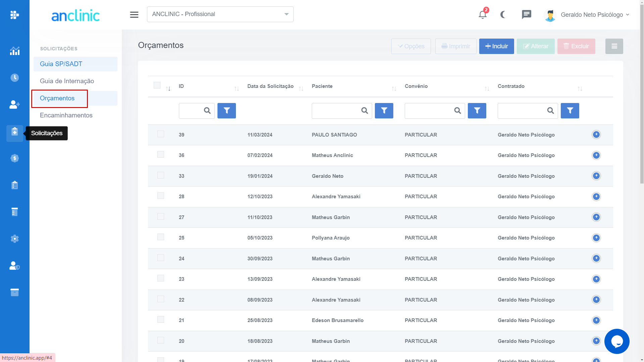Screen dimensions: 644x362
Task: Check the row for ID 36
Action: (x=161, y=155)
